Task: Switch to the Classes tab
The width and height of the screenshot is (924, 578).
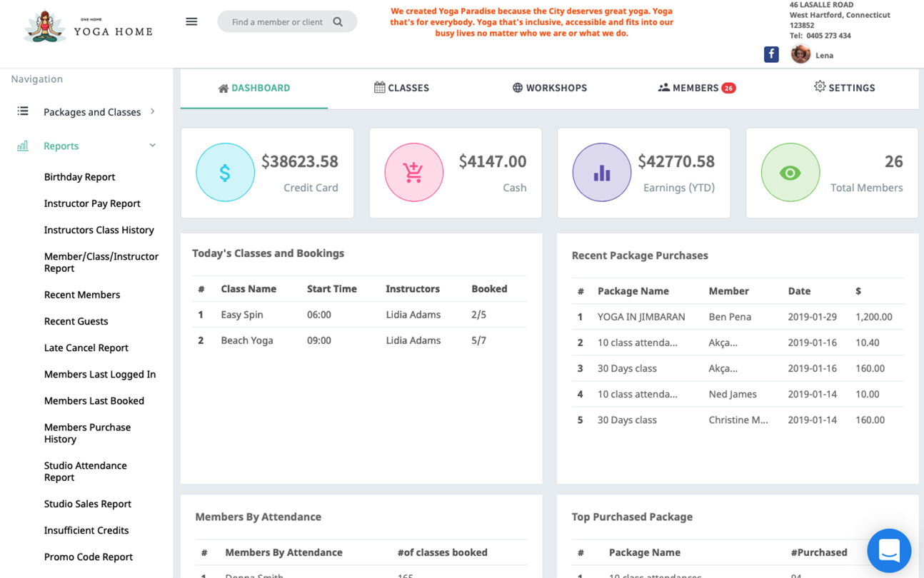Action: (401, 88)
